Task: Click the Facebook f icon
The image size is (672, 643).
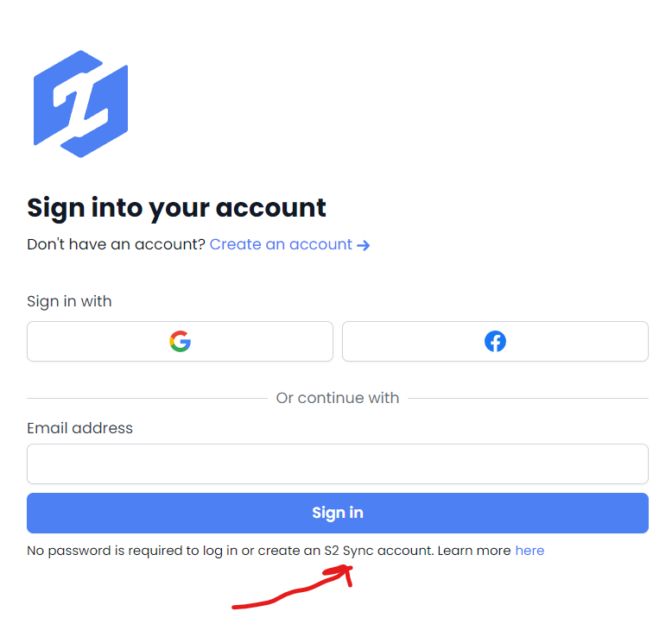Action: tap(495, 342)
